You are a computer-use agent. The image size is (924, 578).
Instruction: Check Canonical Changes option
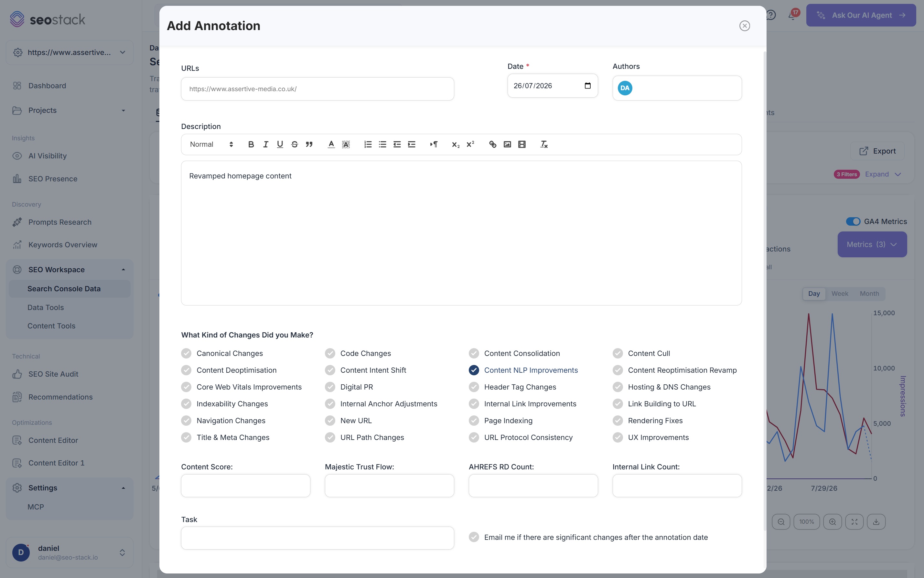pos(186,354)
